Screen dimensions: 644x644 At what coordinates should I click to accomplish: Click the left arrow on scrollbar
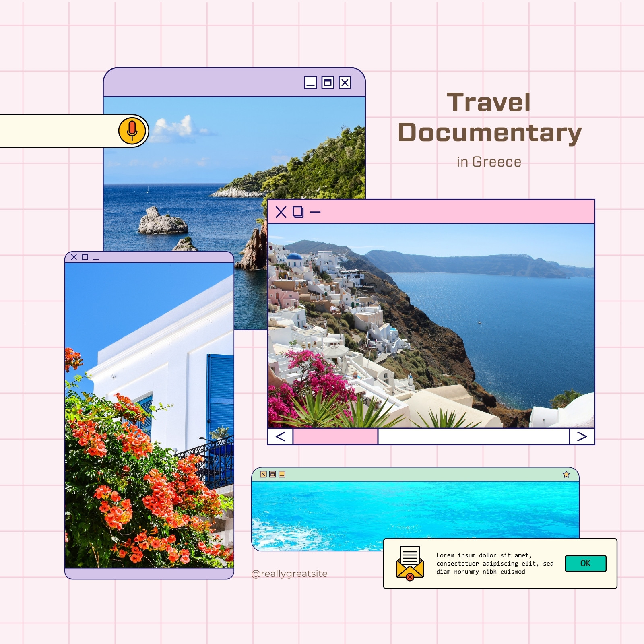[281, 436]
